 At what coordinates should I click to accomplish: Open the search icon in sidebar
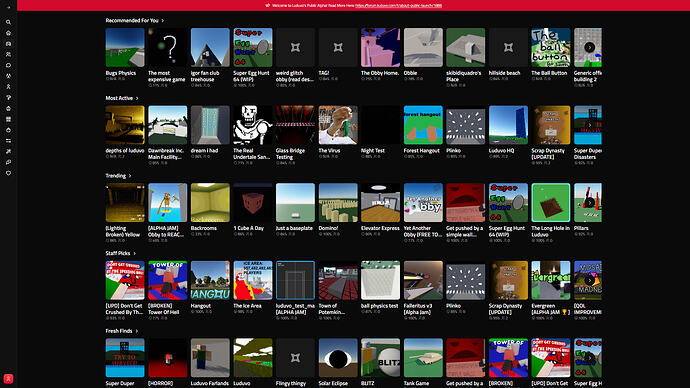[8, 22]
